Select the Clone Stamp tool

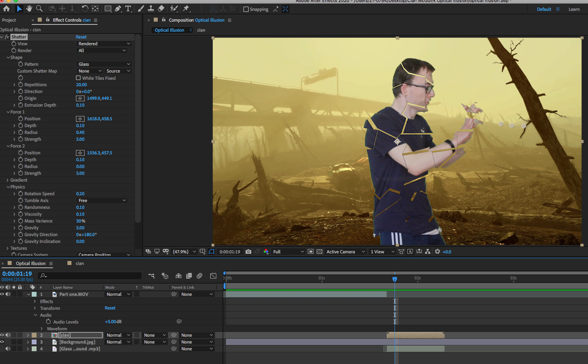tap(151, 8)
